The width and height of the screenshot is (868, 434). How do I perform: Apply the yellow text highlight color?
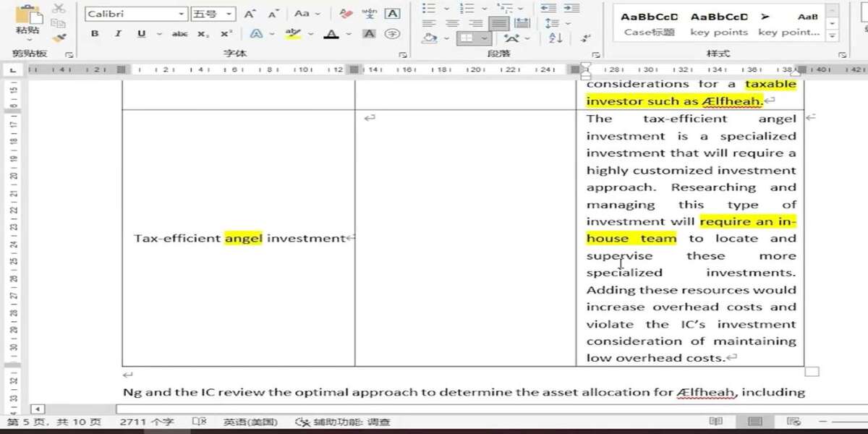[292, 34]
